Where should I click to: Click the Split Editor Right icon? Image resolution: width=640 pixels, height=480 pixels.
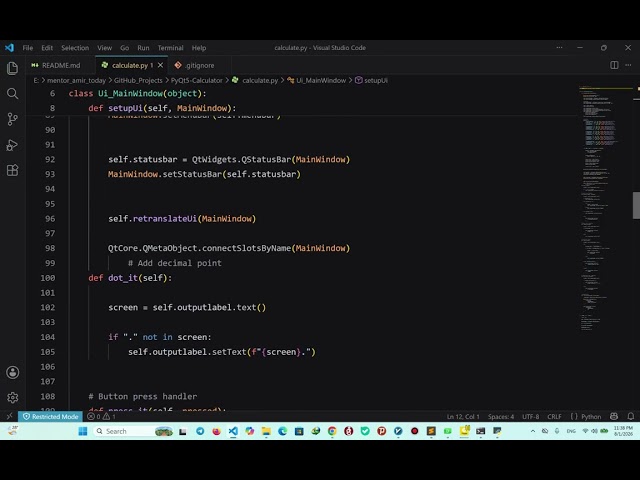[614, 65]
